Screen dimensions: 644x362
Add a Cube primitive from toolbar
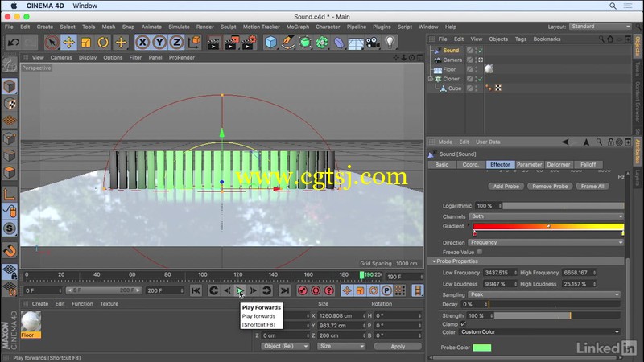[x=270, y=43]
